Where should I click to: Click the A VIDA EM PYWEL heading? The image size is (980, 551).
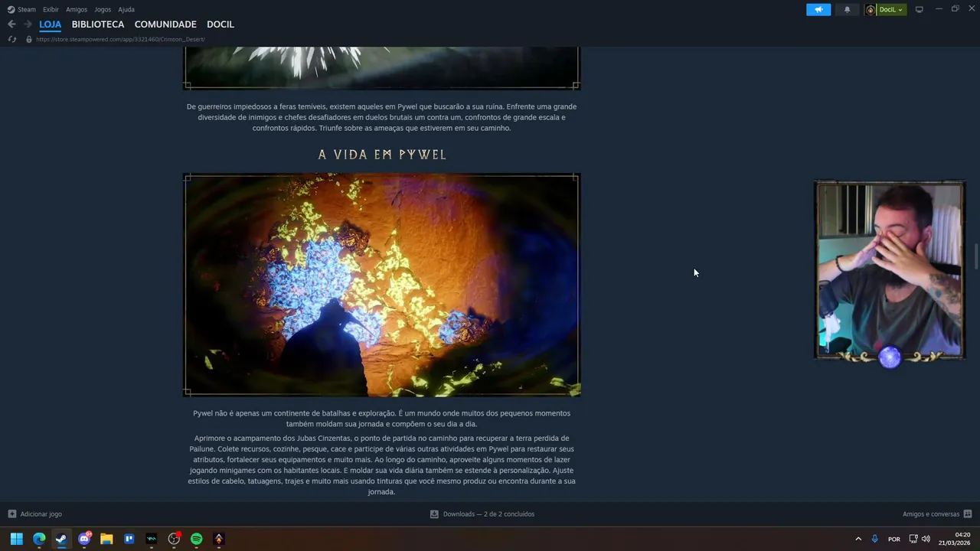382,155
